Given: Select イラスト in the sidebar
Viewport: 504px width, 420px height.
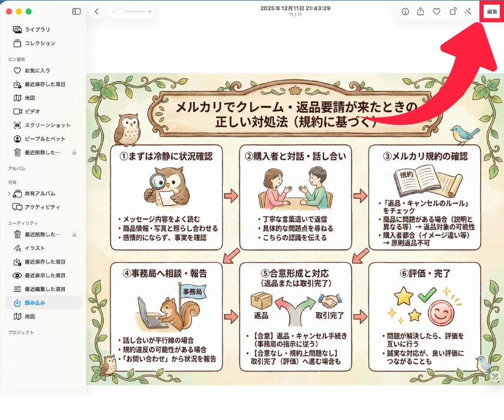Looking at the screenshot, I should pyautogui.click(x=43, y=248).
